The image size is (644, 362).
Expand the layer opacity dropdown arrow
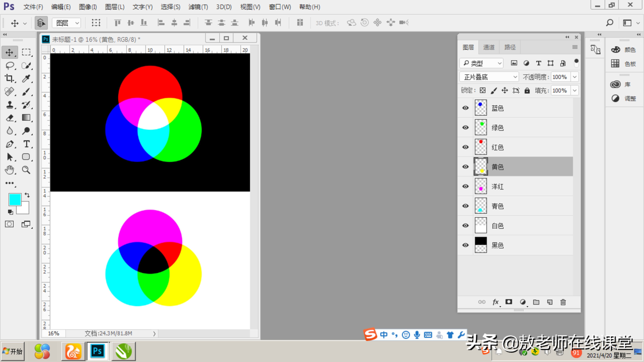coord(575,77)
